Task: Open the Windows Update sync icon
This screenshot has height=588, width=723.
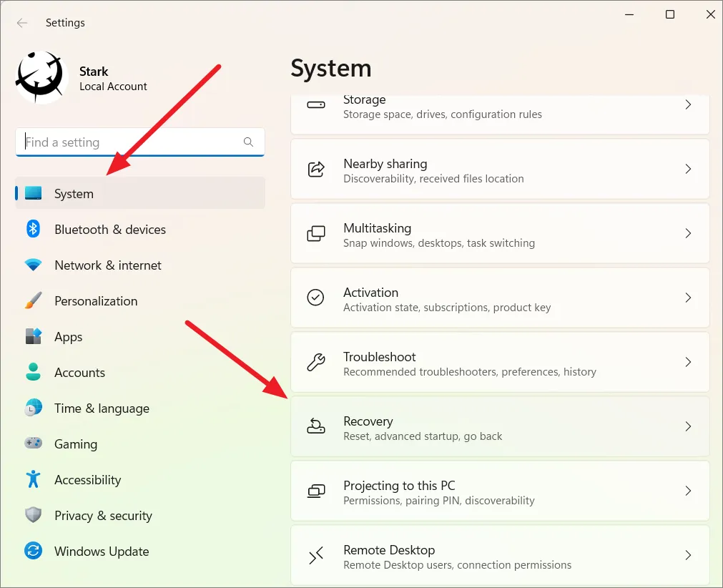Action: pos(33,551)
